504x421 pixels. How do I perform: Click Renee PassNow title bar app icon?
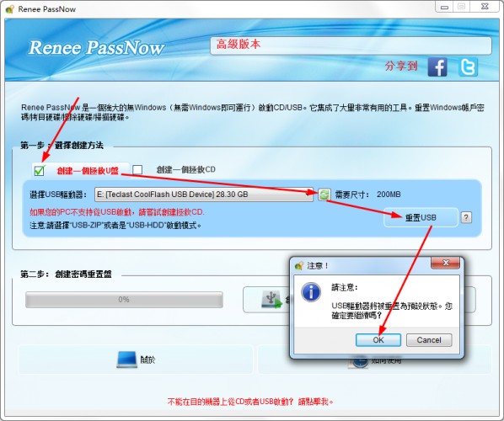point(10,9)
